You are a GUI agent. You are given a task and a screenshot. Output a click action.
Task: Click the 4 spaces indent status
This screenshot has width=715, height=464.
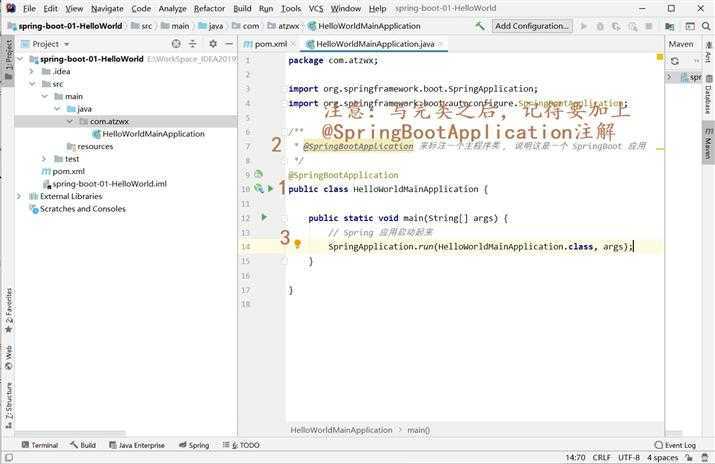point(663,457)
